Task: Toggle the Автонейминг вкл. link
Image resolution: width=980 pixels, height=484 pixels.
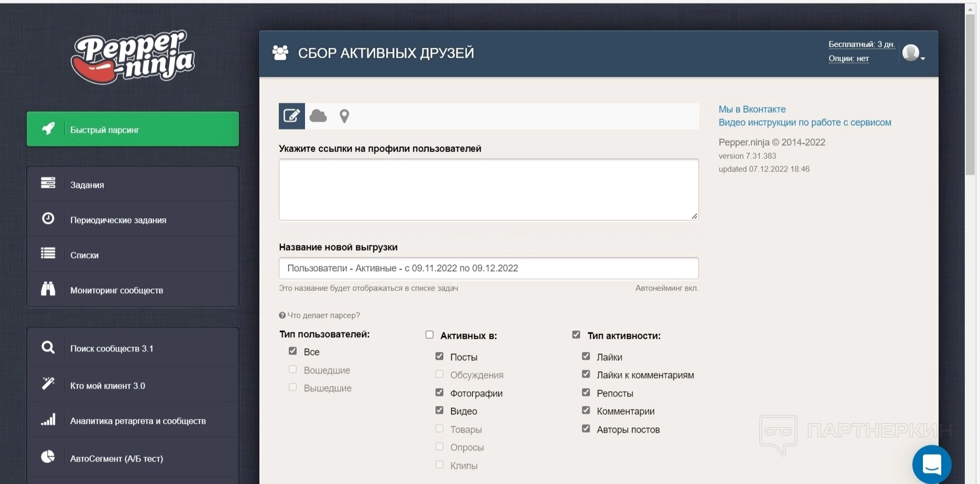Action: coord(667,288)
